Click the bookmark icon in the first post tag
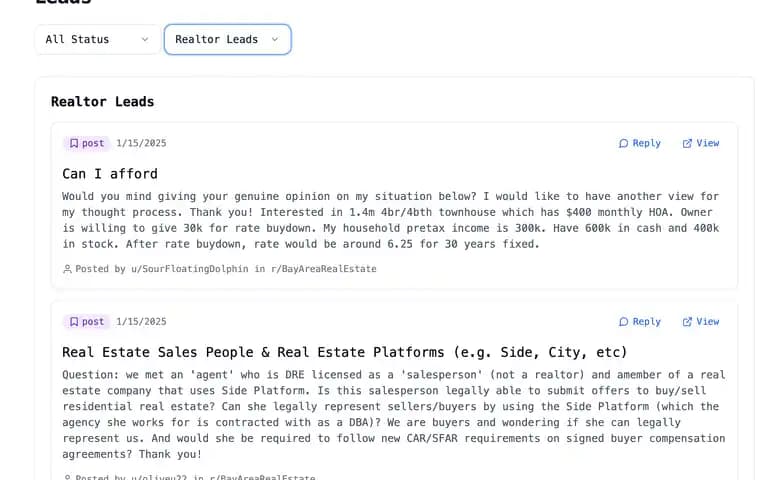This screenshot has height=480, width=768. [x=74, y=143]
